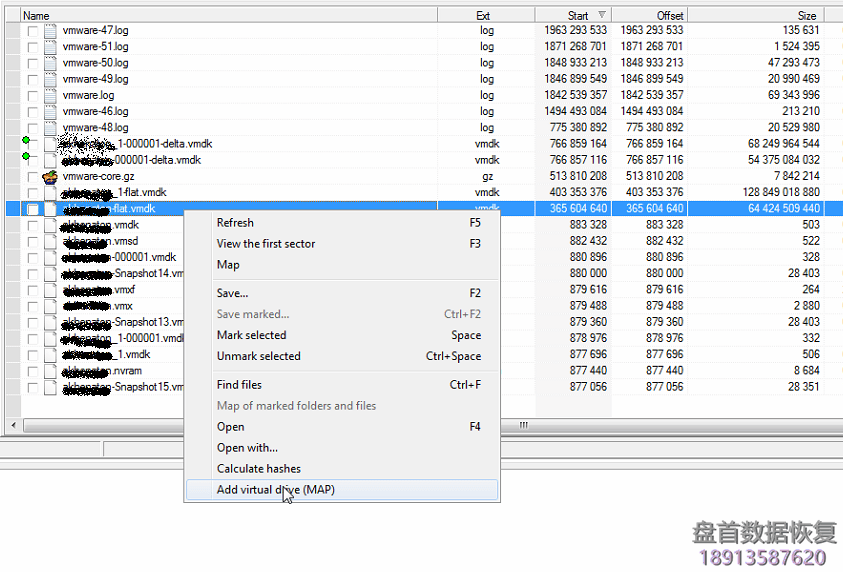Click size value 128 849 018 880
Viewport: 843px width, 572px height.
tap(781, 192)
